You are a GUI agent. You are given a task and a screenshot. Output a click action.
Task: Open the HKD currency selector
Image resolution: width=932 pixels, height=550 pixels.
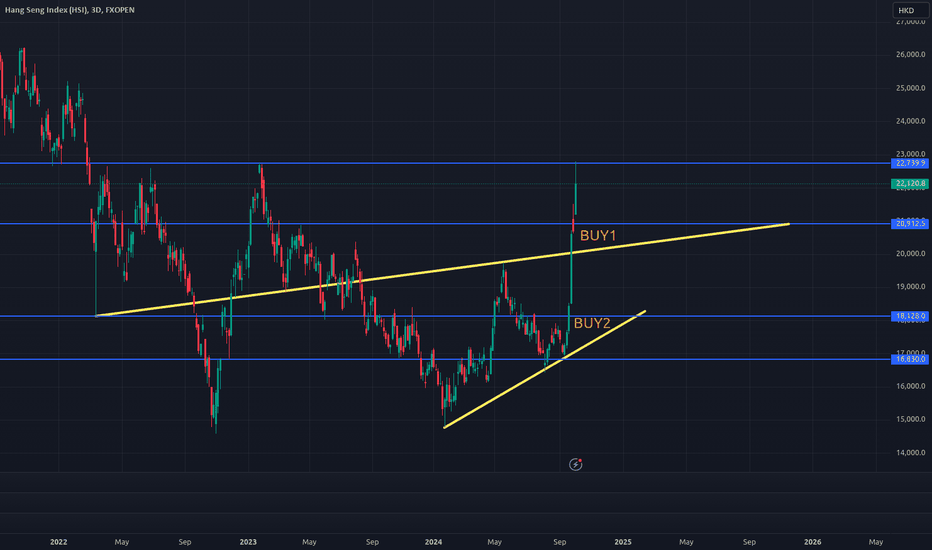pyautogui.click(x=909, y=10)
